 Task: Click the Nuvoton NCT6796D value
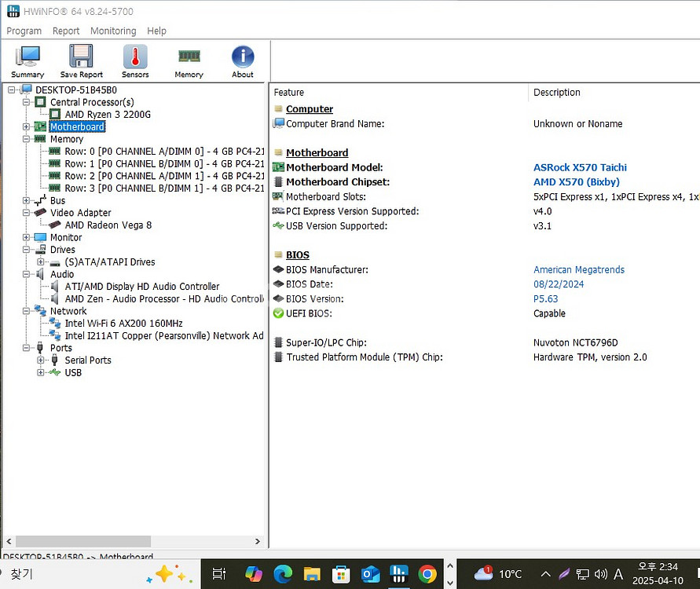(x=575, y=342)
